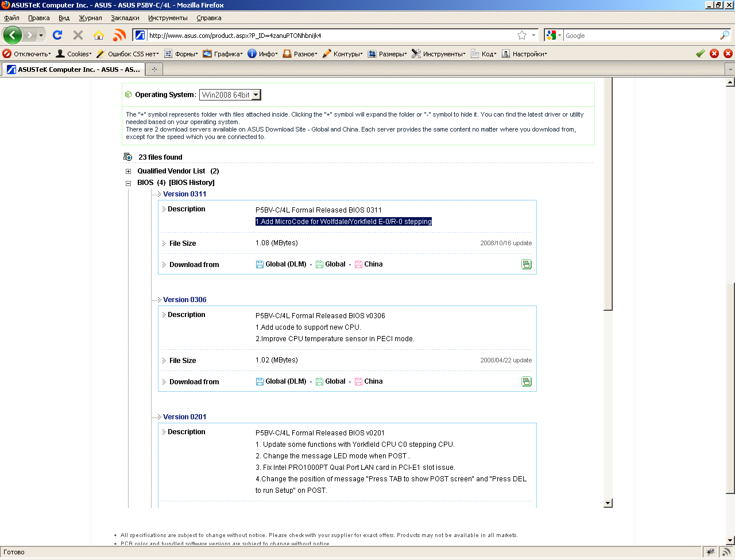Open Version 0306 mirror list icon

coord(527,381)
